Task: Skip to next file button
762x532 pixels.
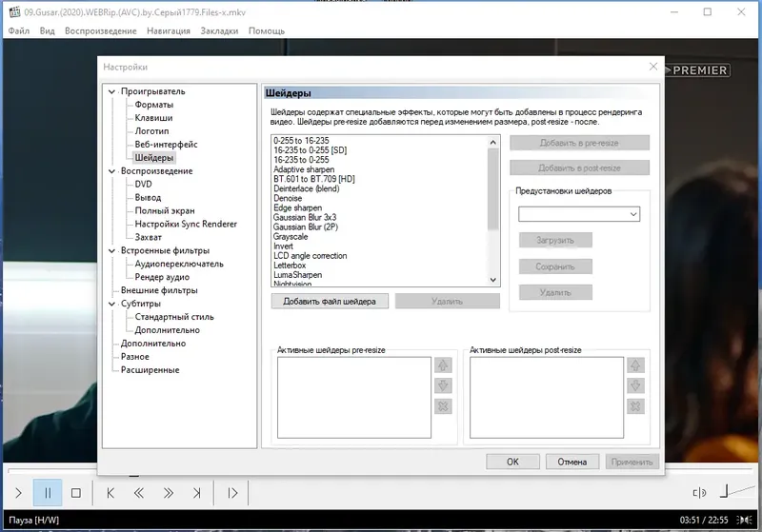Action: pos(197,493)
